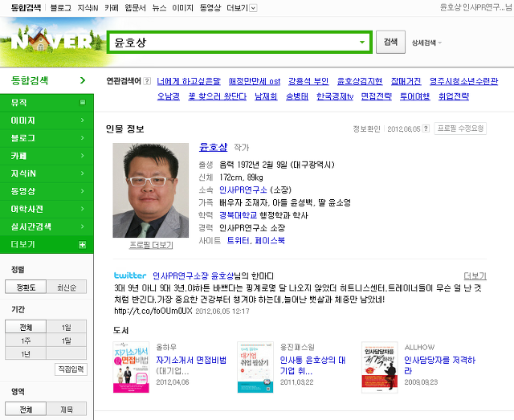Viewport: 514px width, 420px height.
Task: Open the 전문서 tab in top menu
Action: 135,8
